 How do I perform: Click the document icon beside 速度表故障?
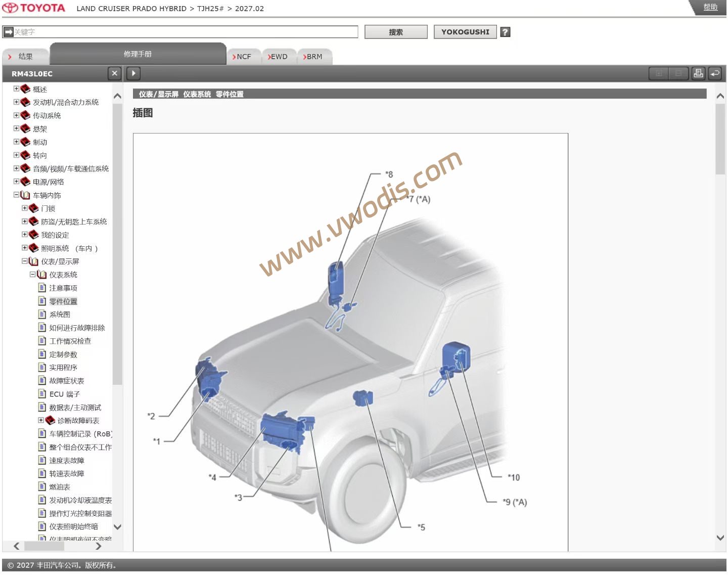[42, 460]
